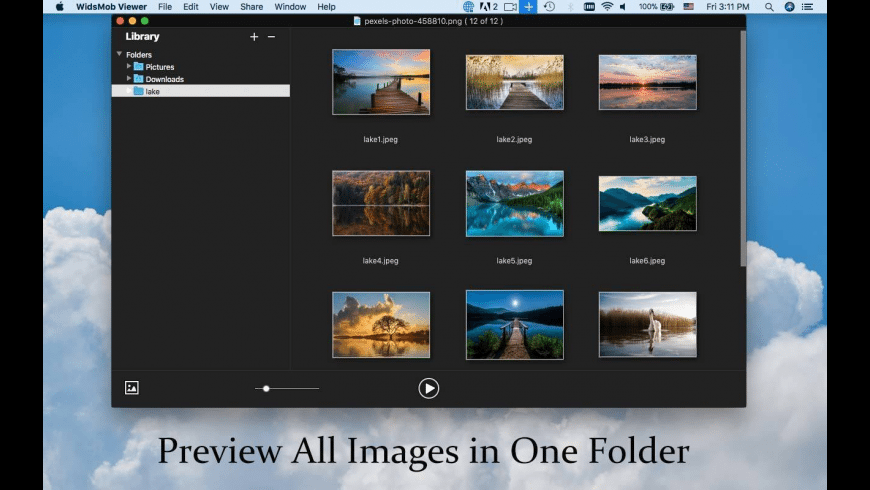This screenshot has width=870, height=490.
Task: Click the Time Machine icon in the menu bar
Action: click(549, 7)
